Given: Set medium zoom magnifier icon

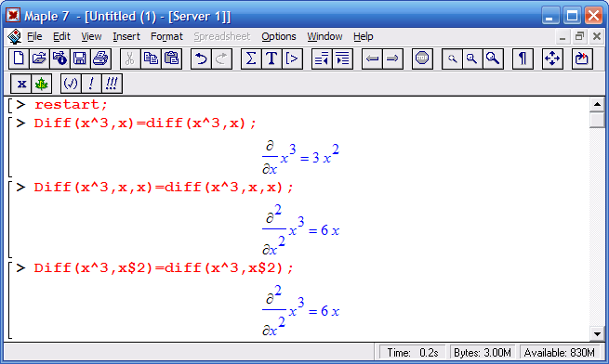Looking at the screenshot, I should pos(472,59).
